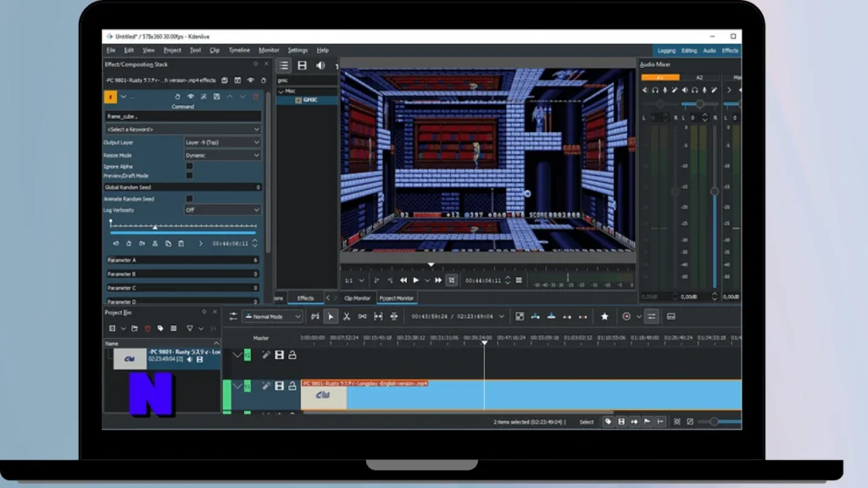Collapse the upper track chevron
Viewport: 868px width, 488px height.
point(237,355)
